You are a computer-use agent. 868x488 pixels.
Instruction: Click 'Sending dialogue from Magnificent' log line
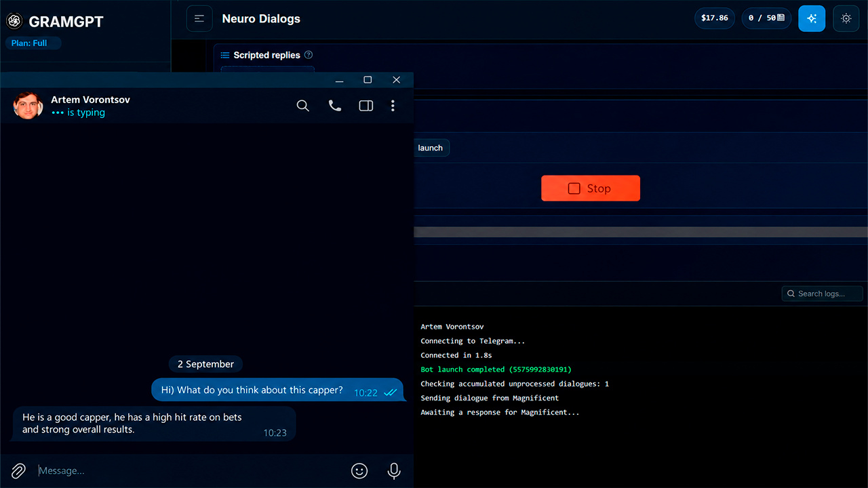pyautogui.click(x=490, y=398)
